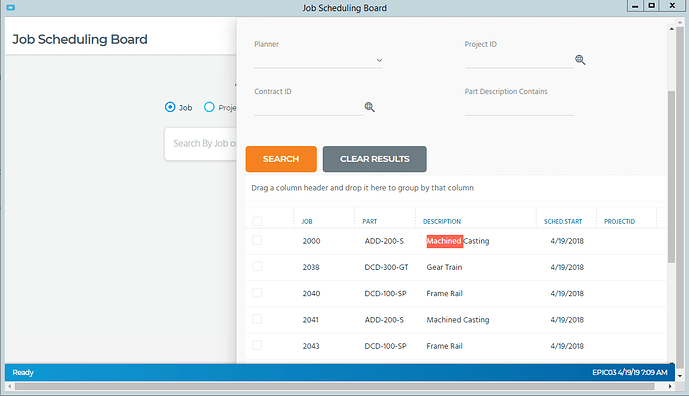Click the Clear Results button
Screen dimensions: 689x396
tap(374, 159)
